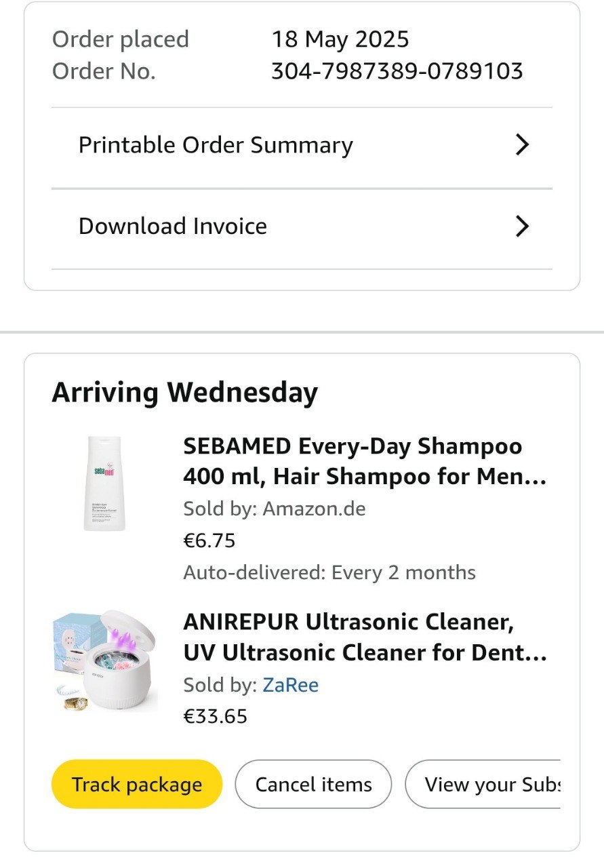
Task: Click the order number 304-7987389-0789103
Action: [x=397, y=71]
